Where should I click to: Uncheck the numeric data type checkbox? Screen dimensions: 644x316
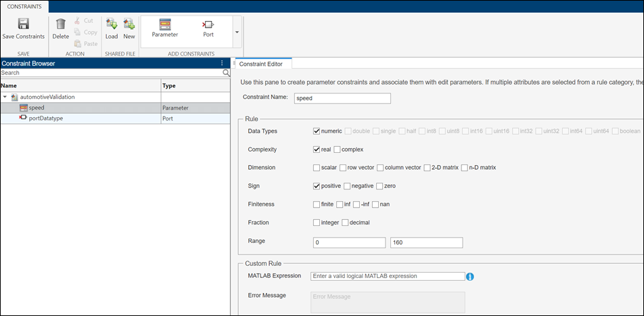pos(317,131)
